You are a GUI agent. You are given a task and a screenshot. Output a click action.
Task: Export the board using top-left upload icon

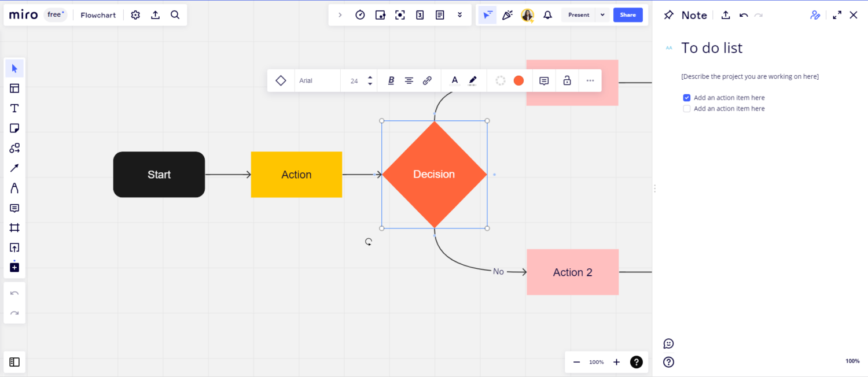(155, 15)
